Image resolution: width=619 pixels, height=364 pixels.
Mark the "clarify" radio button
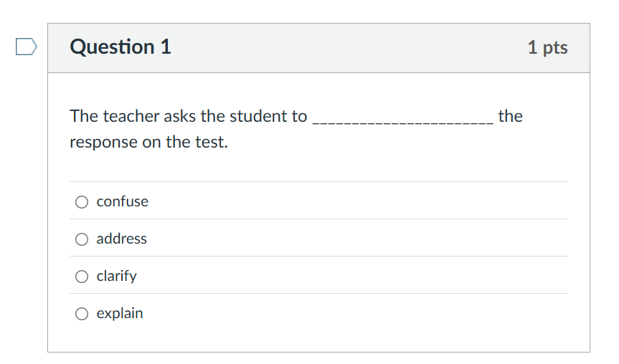(x=82, y=277)
